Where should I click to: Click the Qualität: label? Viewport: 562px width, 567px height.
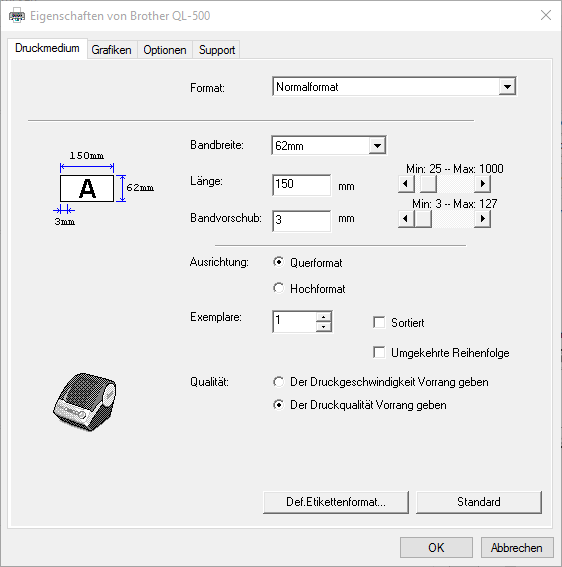click(x=209, y=382)
